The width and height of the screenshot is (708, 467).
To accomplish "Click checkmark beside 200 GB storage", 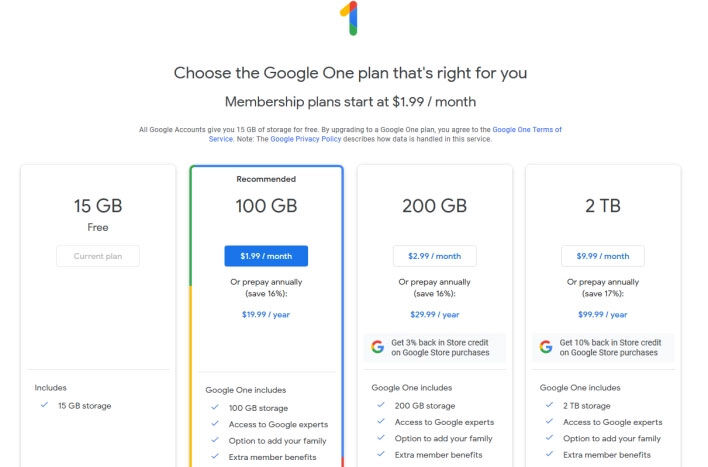I will coord(381,406).
